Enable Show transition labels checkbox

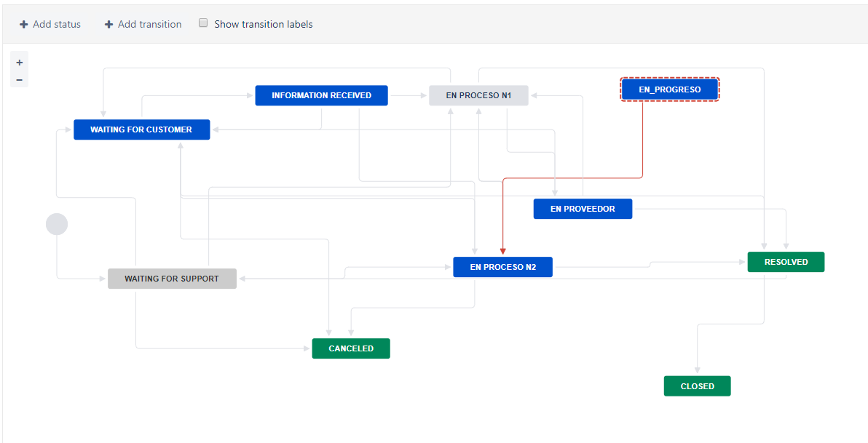point(203,23)
